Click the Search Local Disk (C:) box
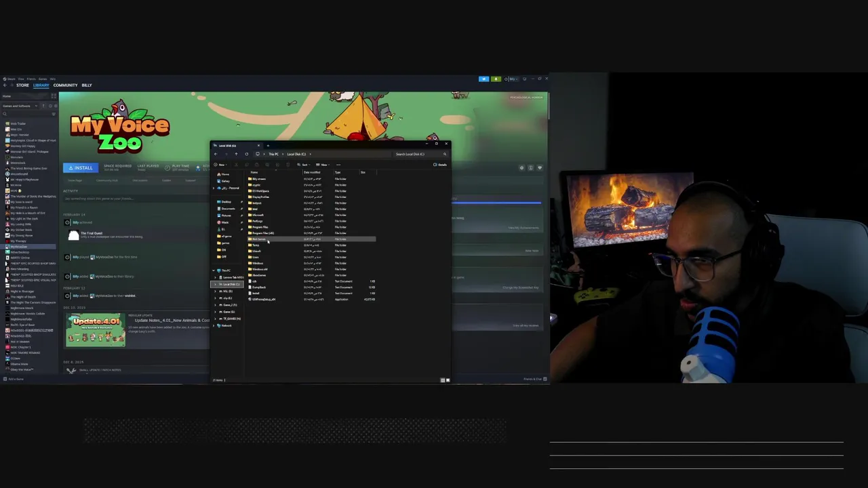868x488 pixels. (x=421, y=154)
